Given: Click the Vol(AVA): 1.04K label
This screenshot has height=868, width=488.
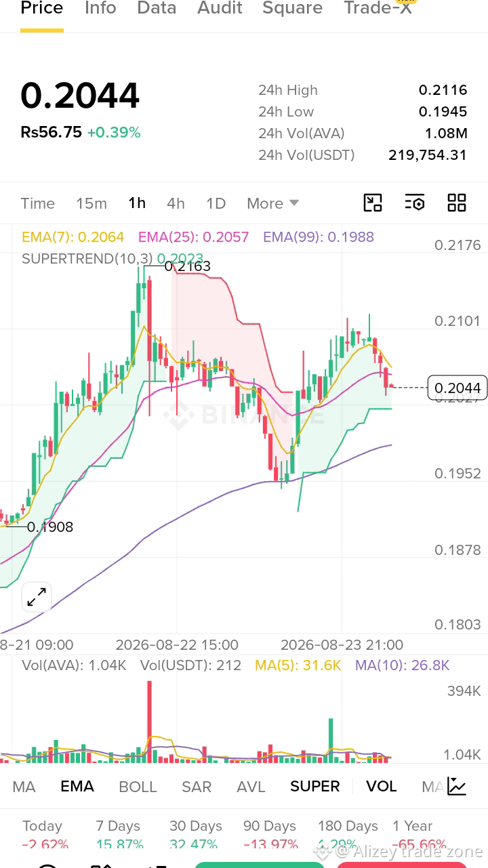Looking at the screenshot, I should [74, 665].
